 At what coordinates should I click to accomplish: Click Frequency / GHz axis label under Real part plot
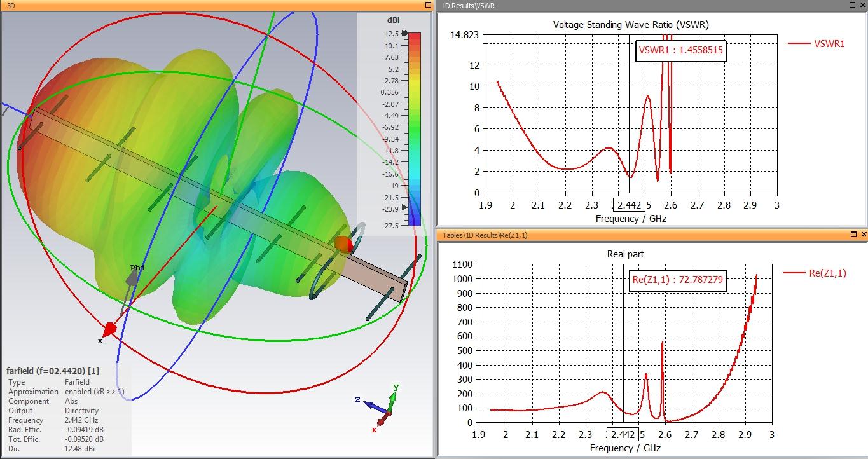626,448
